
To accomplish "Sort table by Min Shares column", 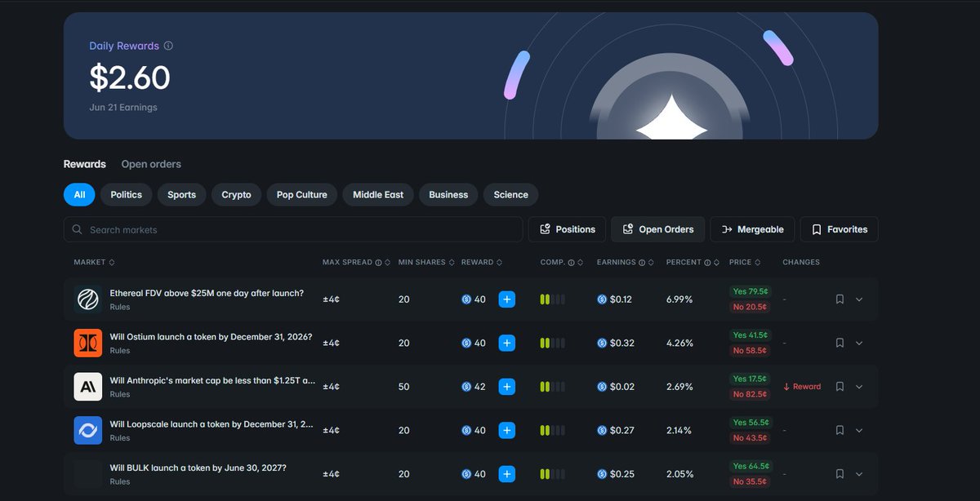I will 425,263.
